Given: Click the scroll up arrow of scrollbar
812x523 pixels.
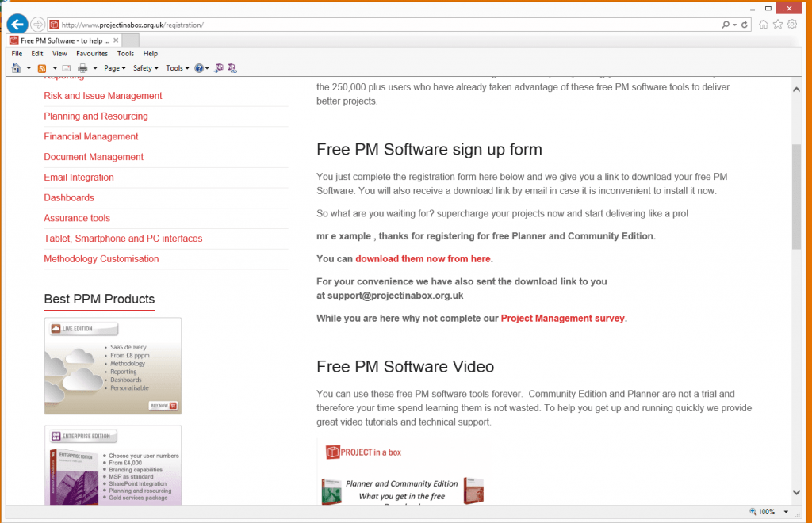Looking at the screenshot, I should pos(796,90).
